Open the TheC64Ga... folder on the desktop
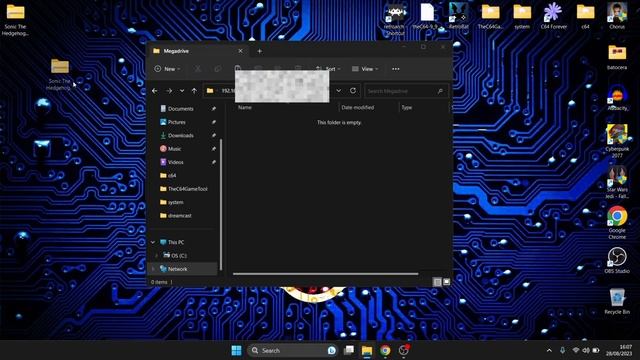The height and width of the screenshot is (360, 640). pyautogui.click(x=490, y=16)
